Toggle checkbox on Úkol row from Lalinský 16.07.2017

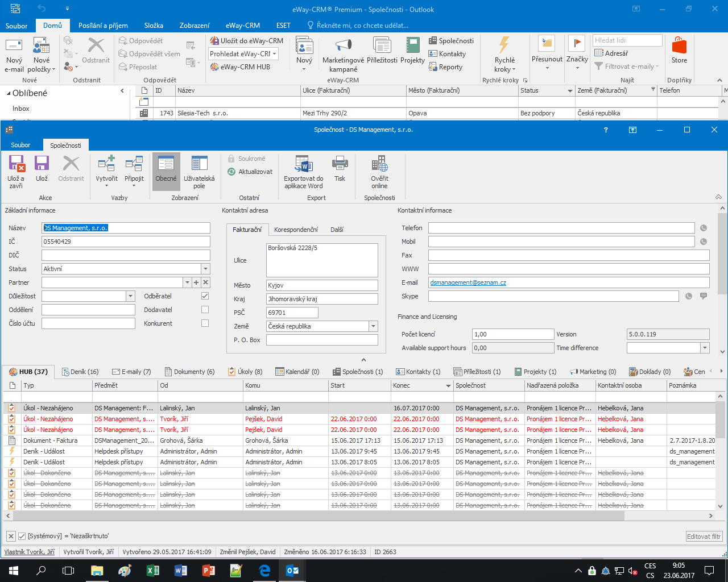click(11, 408)
